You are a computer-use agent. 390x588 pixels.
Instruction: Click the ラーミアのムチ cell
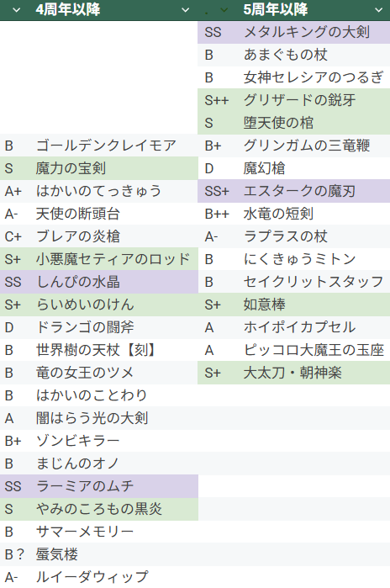point(114,486)
